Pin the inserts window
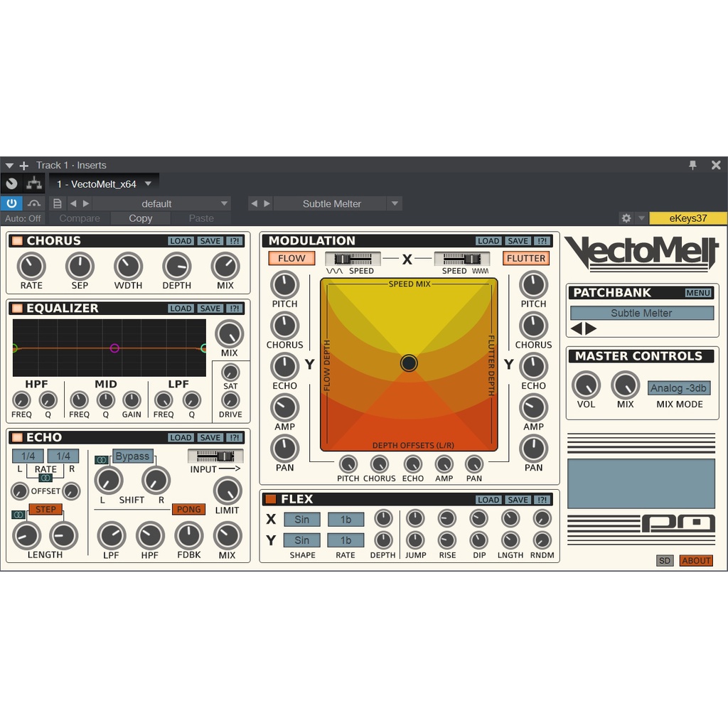Screen dimensions: 728x728 pyautogui.click(x=692, y=165)
